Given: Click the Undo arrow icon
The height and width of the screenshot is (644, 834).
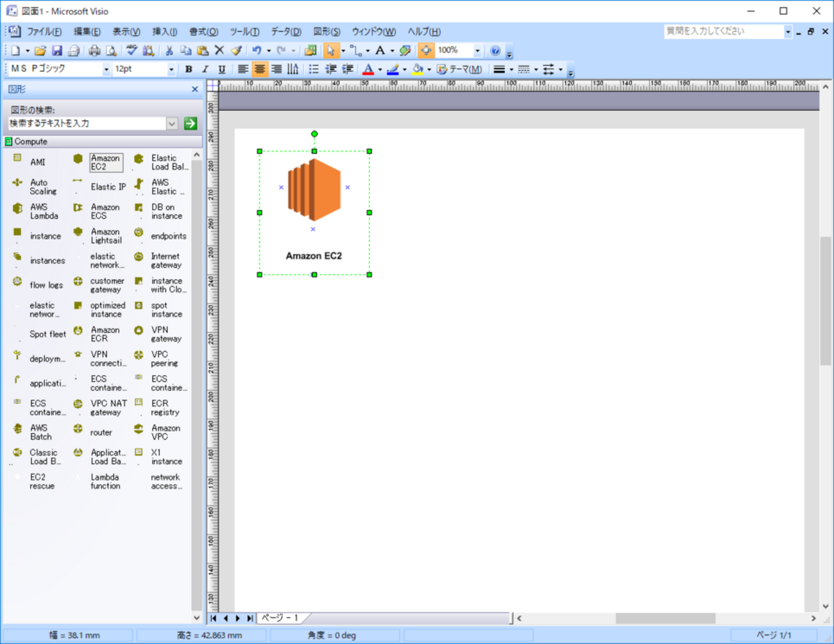Looking at the screenshot, I should tap(257, 51).
